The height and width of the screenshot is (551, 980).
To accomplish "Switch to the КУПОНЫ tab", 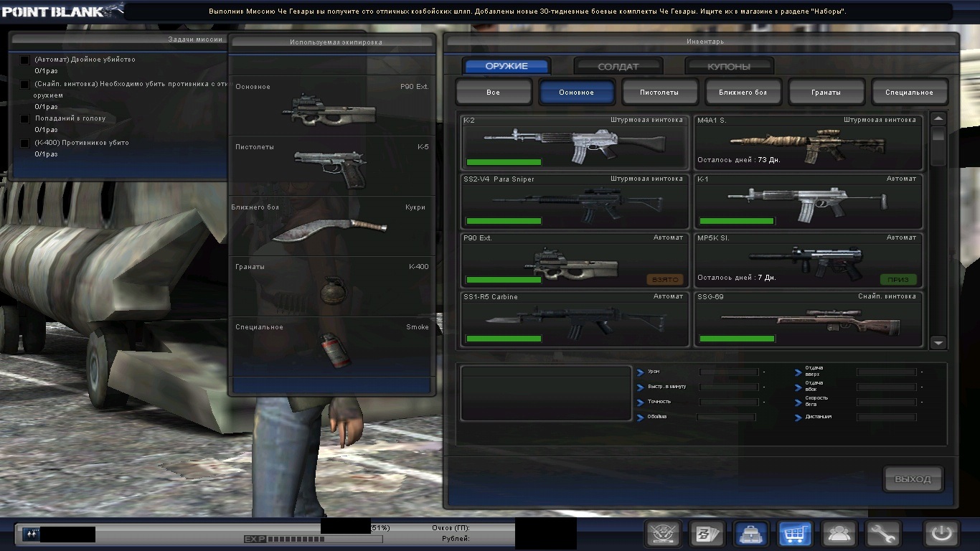I will pos(729,67).
